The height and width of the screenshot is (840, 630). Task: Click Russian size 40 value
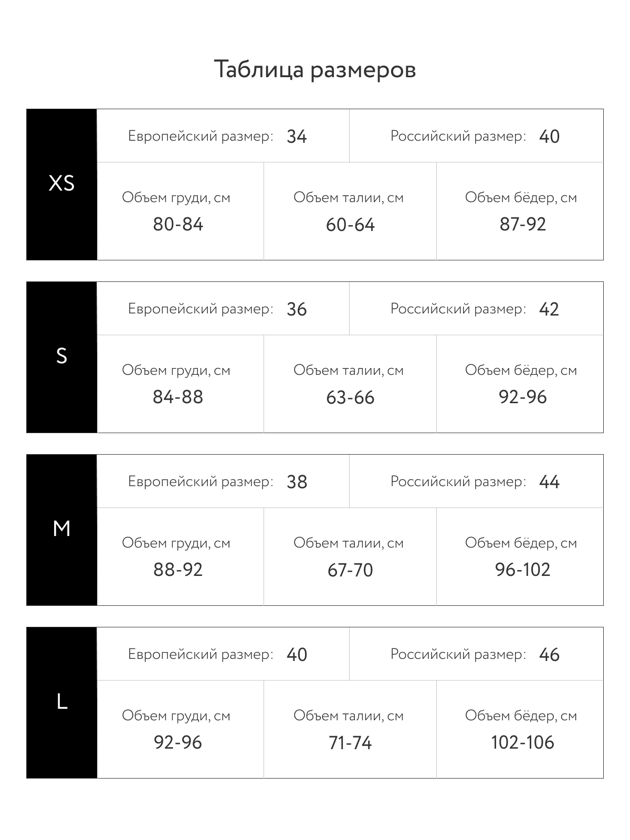pyautogui.click(x=549, y=136)
